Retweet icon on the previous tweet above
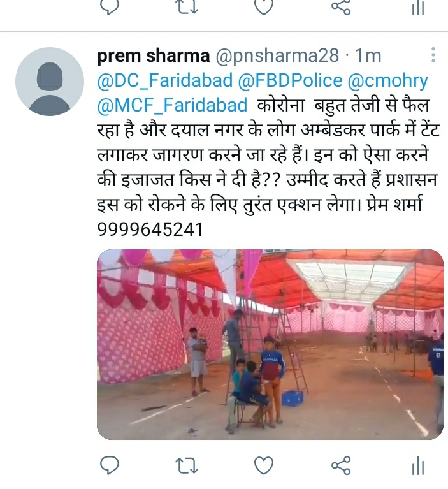 pyautogui.click(x=187, y=7)
